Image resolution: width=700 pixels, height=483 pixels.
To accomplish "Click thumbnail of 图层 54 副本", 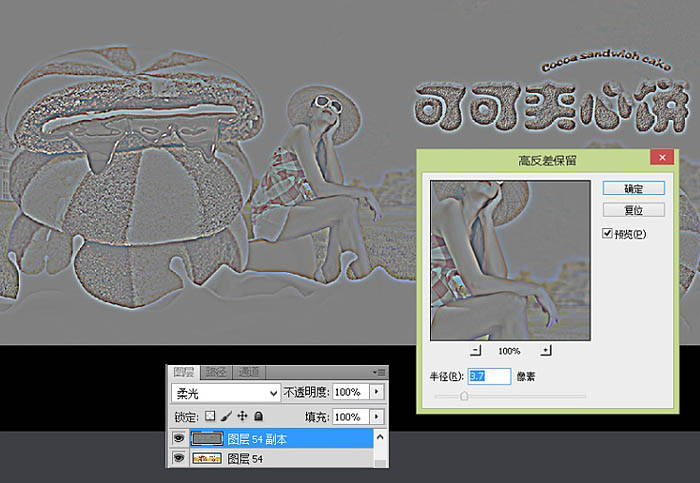I will (207, 439).
